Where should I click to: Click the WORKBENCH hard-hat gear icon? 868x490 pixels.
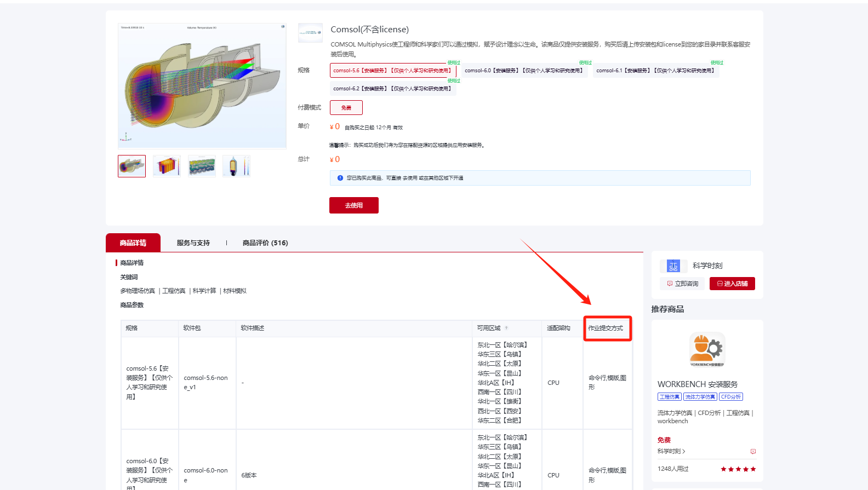(707, 349)
